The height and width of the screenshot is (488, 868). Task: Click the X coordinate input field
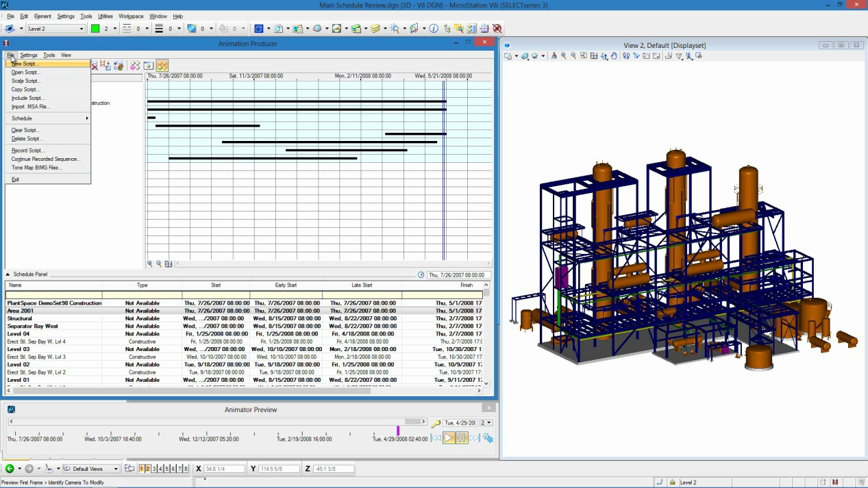(224, 469)
